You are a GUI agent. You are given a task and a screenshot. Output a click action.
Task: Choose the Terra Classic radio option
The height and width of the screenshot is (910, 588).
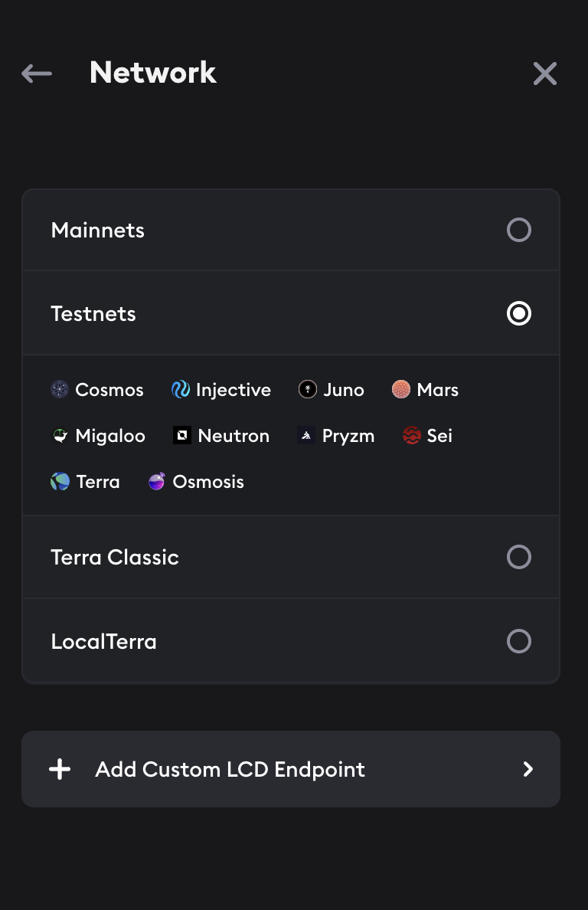(x=519, y=557)
